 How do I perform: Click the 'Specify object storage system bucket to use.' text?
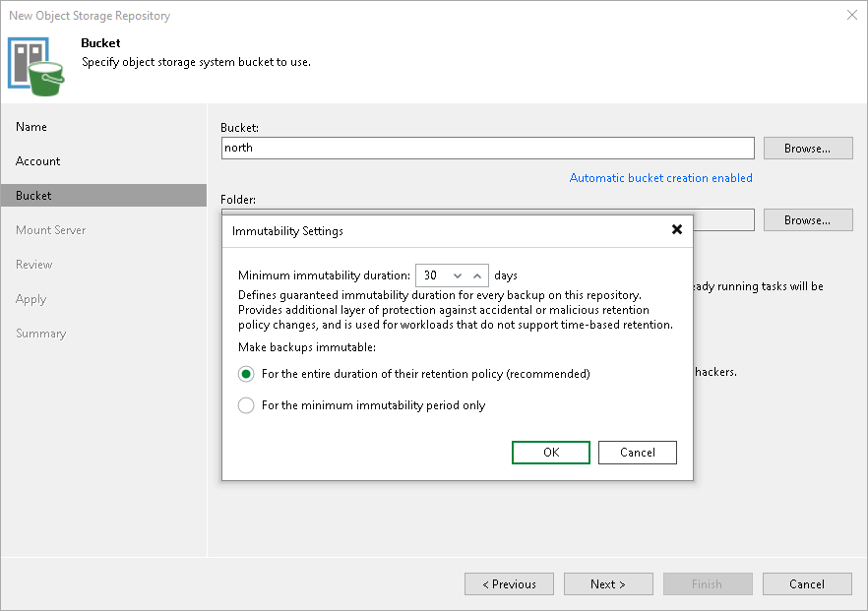point(196,62)
